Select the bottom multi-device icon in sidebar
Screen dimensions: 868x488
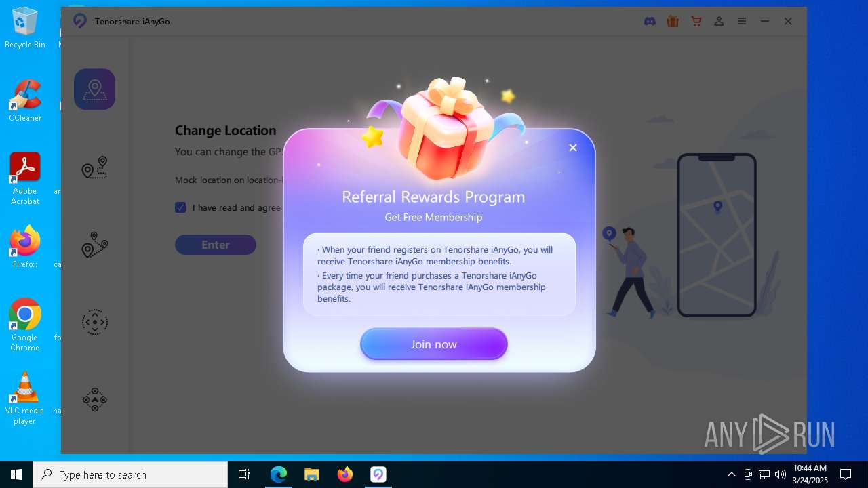(94, 399)
